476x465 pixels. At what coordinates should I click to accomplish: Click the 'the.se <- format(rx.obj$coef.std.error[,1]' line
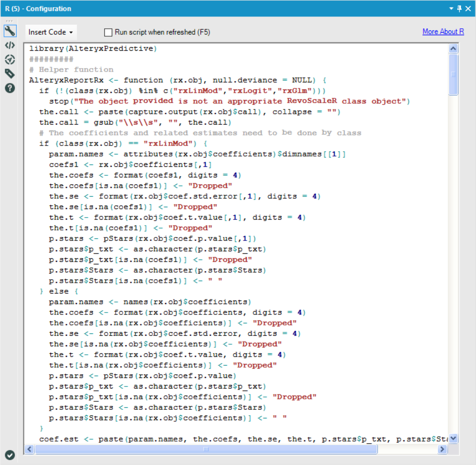185,196
